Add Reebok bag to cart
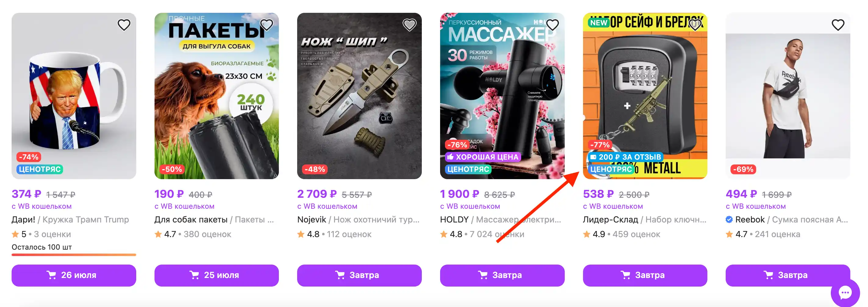This screenshot has height=307, width=868. click(x=788, y=275)
